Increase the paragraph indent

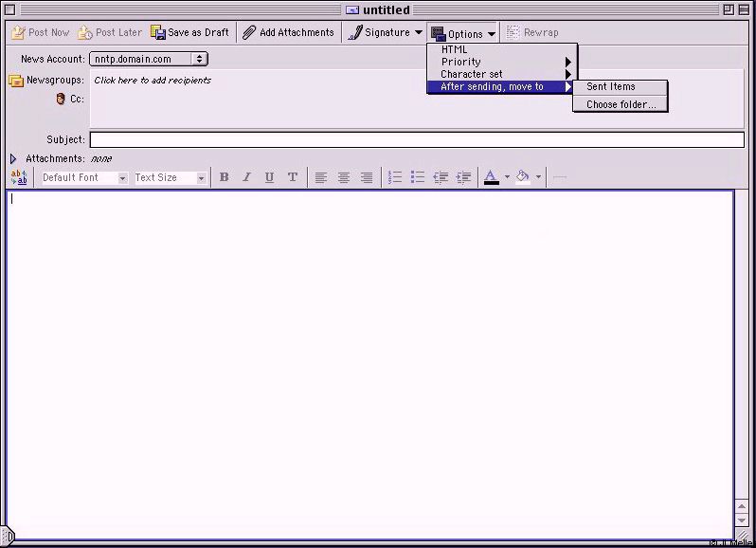[x=463, y=177]
